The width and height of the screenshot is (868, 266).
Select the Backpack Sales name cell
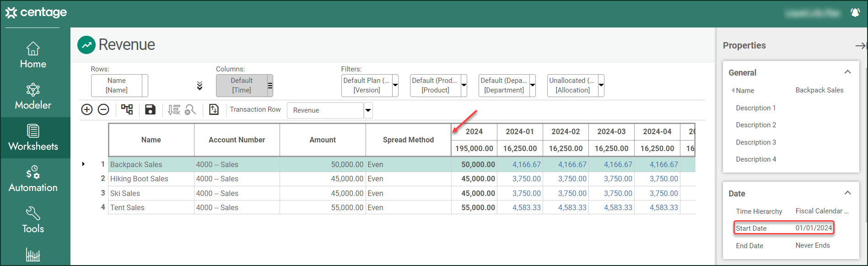tap(151, 164)
